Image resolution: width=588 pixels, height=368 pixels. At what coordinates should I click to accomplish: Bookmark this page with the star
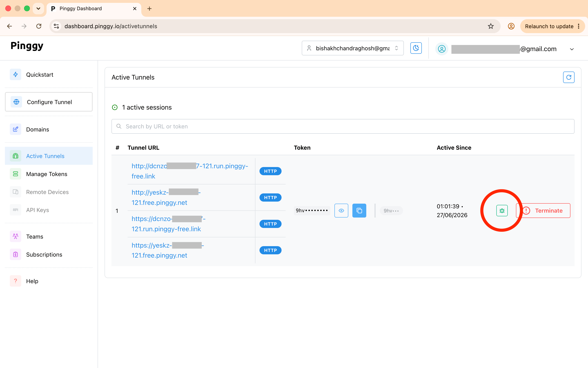pos(491,26)
